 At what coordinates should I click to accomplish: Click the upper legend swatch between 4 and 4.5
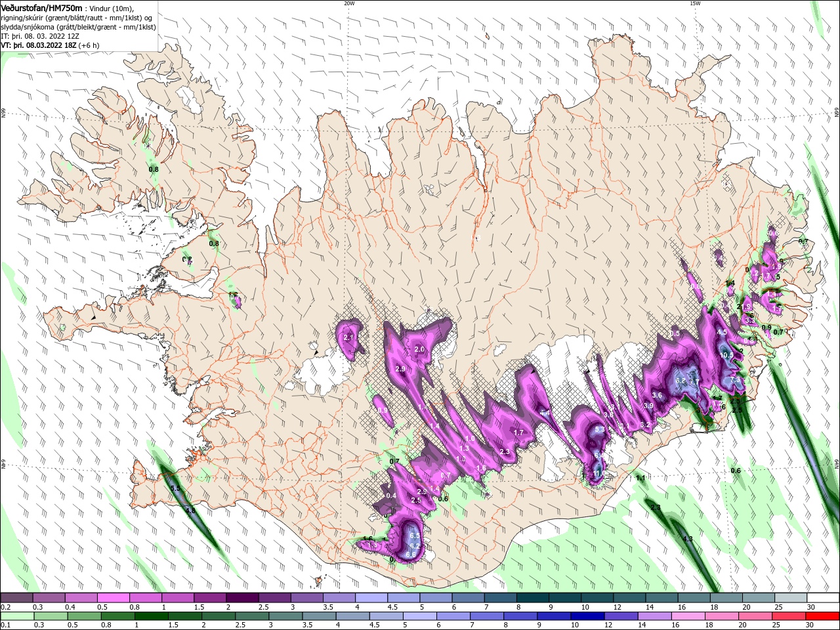[371, 597]
